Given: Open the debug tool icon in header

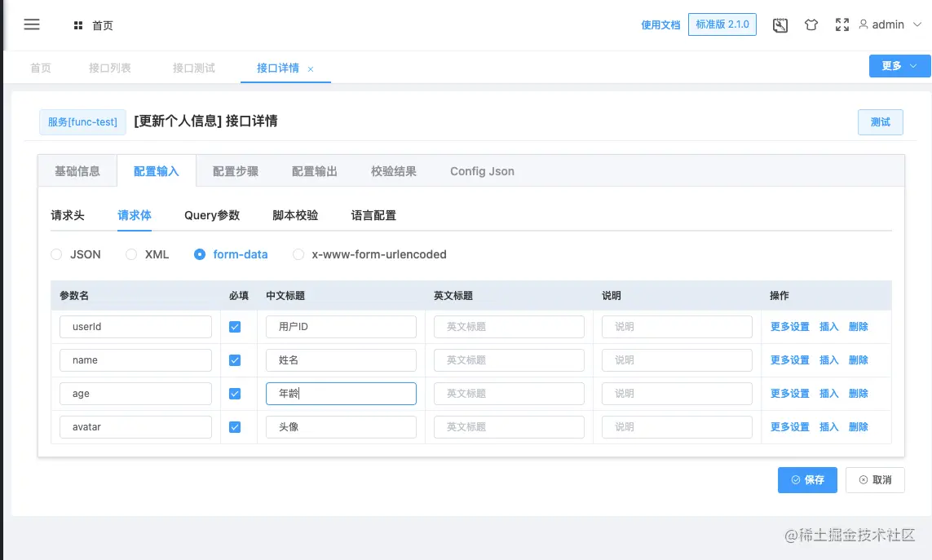Looking at the screenshot, I should [780, 25].
